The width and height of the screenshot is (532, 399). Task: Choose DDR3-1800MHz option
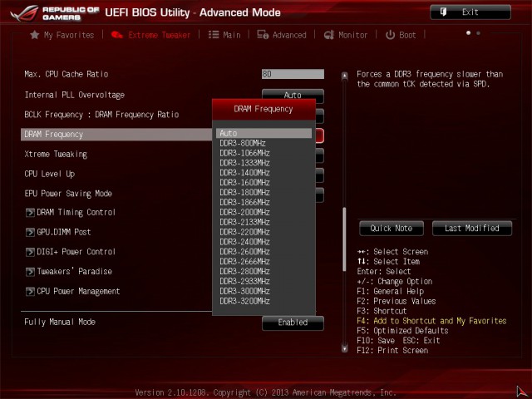coord(264,192)
